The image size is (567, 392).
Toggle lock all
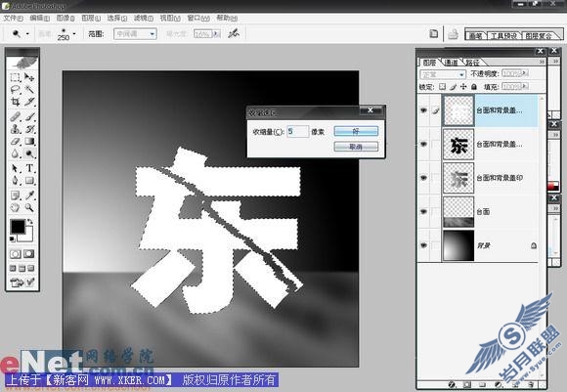pos(474,87)
